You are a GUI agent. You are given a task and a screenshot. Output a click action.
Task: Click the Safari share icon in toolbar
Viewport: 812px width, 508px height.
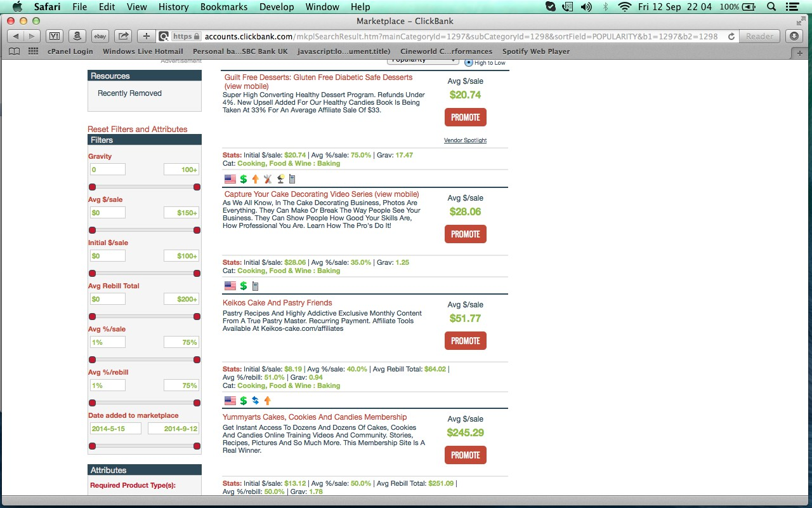(124, 36)
